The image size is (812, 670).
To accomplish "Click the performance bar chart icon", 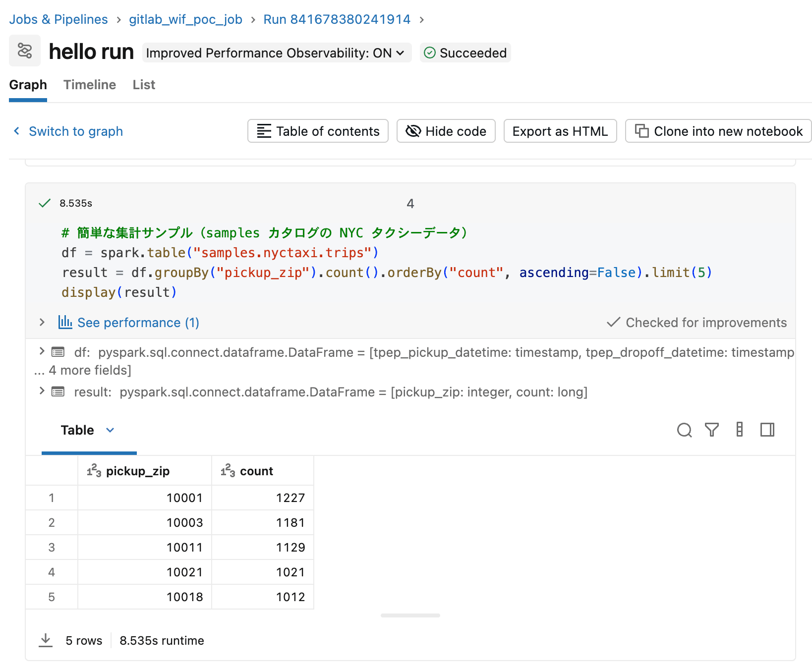I will pyautogui.click(x=65, y=322).
